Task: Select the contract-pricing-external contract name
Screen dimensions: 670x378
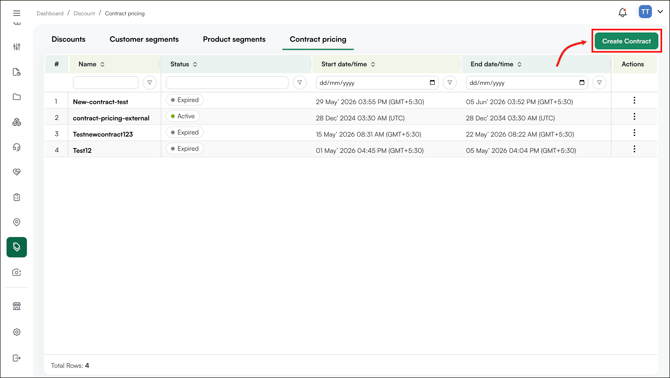Action: coord(111,118)
